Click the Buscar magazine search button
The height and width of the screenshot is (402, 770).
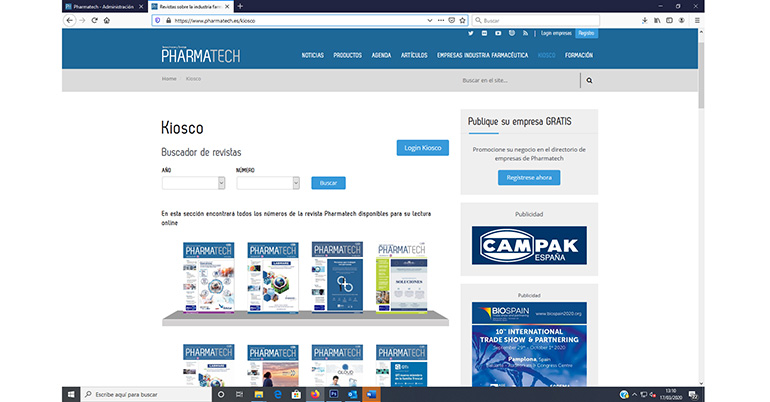click(x=329, y=183)
